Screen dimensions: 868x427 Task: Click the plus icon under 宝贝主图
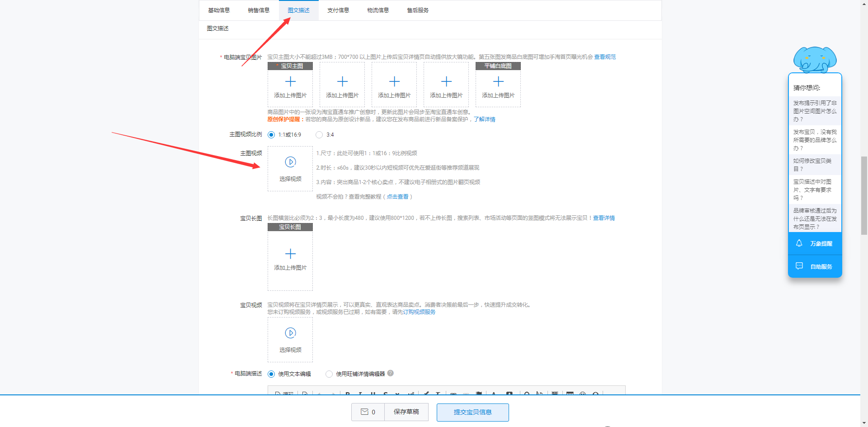[x=290, y=81]
